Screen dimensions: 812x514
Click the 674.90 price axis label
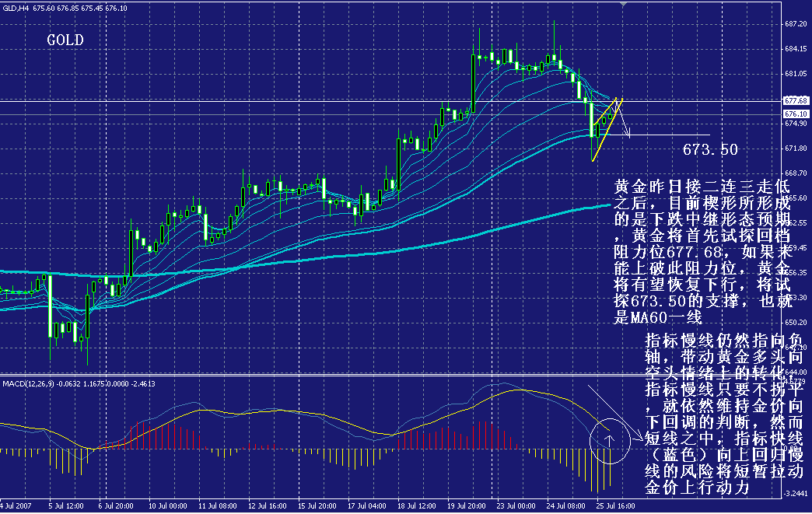(x=796, y=123)
